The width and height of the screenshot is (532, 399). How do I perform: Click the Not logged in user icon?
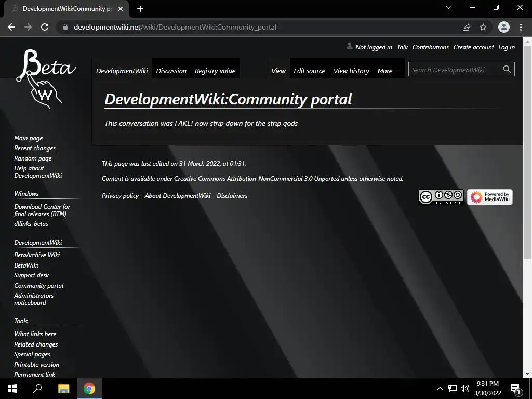(350, 46)
